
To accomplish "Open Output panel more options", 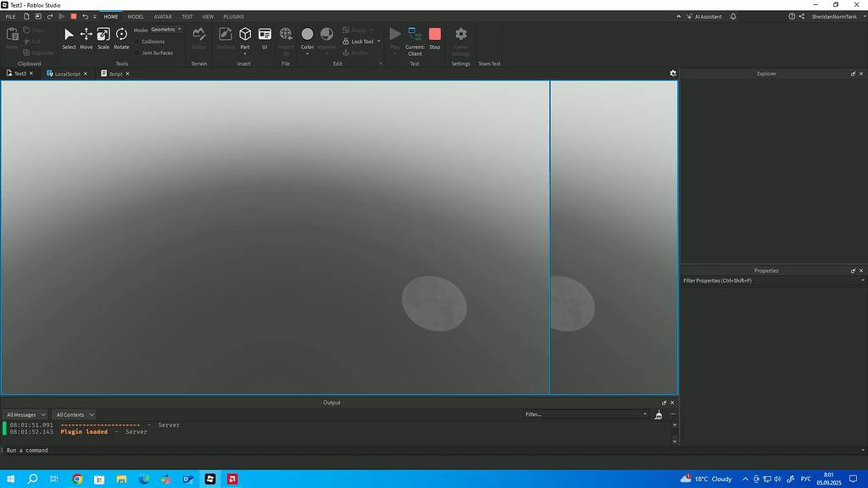I will pyautogui.click(x=672, y=414).
